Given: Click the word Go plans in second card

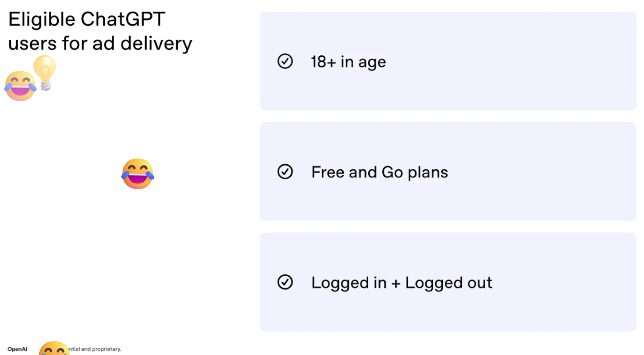Looking at the screenshot, I should tap(415, 172).
